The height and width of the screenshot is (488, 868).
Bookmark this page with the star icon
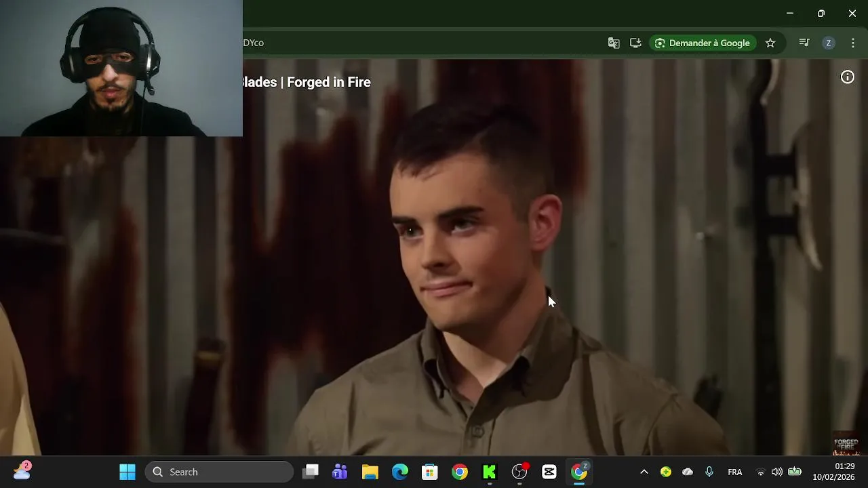click(770, 43)
